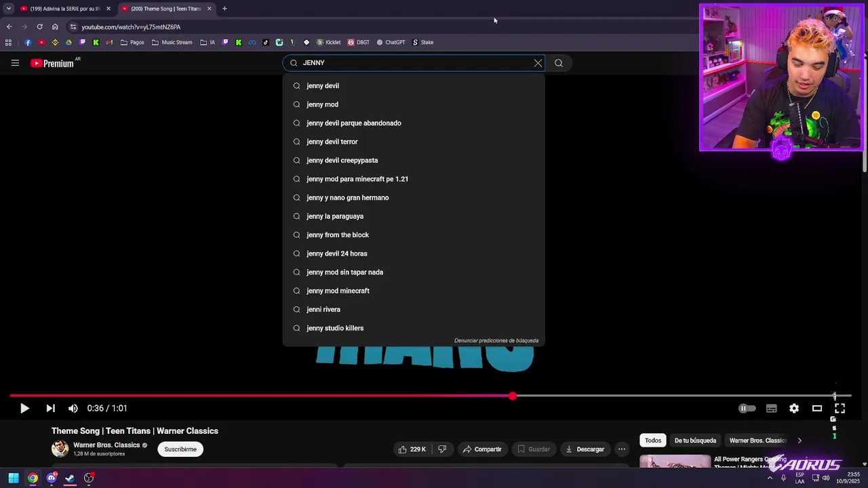
Task: Click the browser home button
Action: (55, 27)
